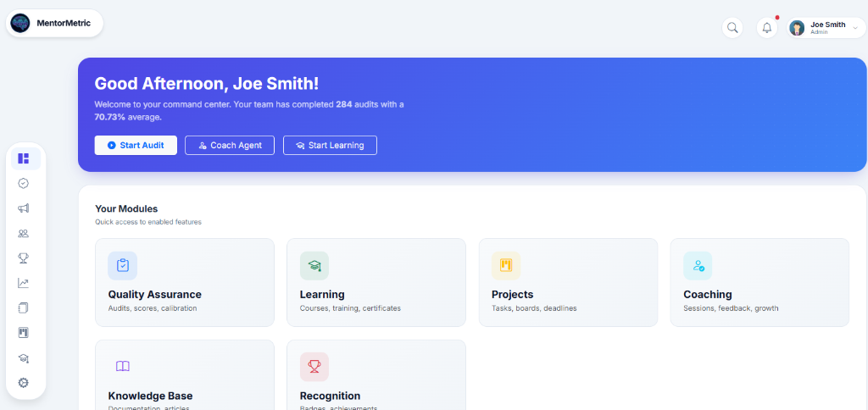868x410 pixels.
Task: Click the Start Audit button
Action: click(x=136, y=145)
